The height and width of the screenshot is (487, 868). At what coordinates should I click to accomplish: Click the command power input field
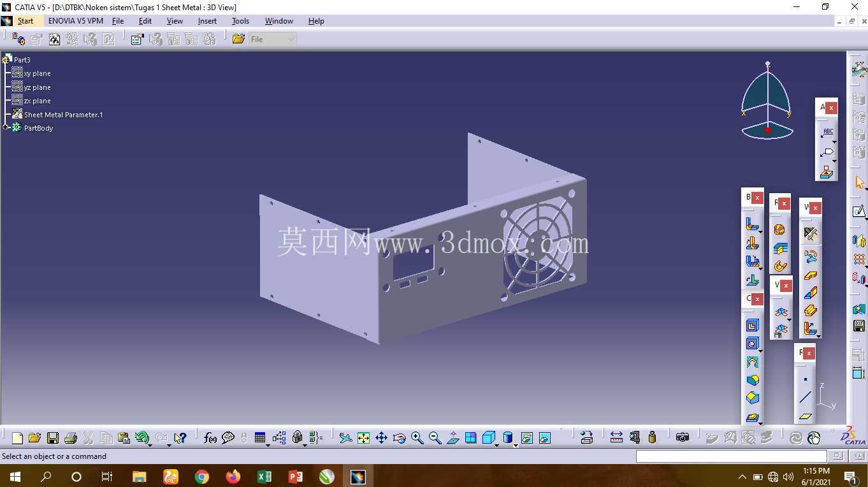pos(731,456)
